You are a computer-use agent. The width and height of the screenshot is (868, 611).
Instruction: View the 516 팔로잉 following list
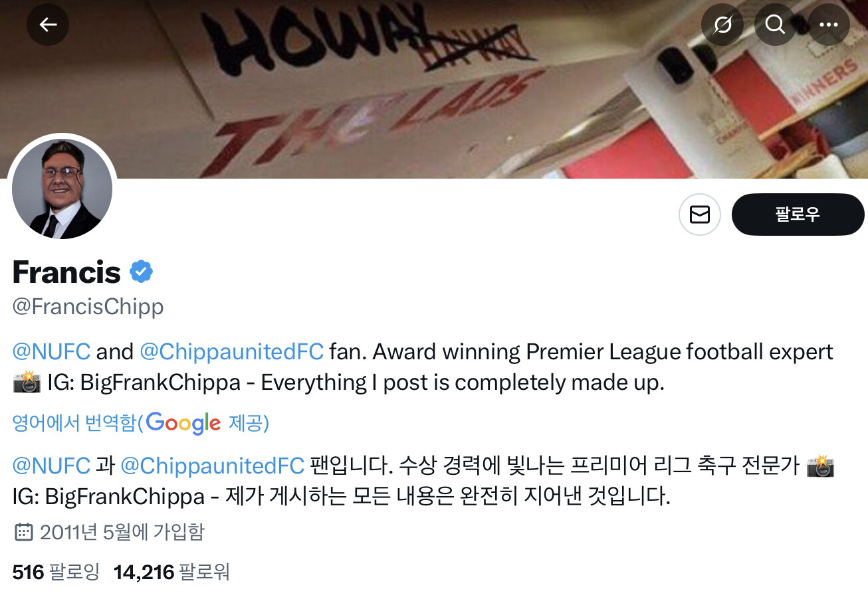pos(56,572)
